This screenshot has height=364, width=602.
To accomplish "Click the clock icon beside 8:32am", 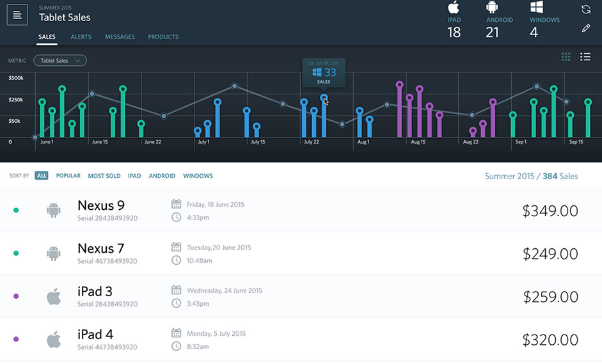I will pyautogui.click(x=176, y=346).
